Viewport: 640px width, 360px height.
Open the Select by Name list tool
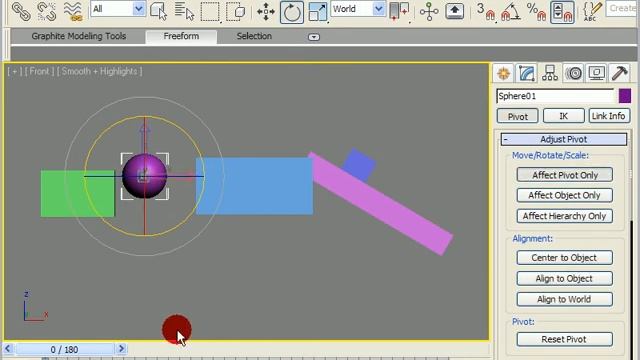point(184,11)
